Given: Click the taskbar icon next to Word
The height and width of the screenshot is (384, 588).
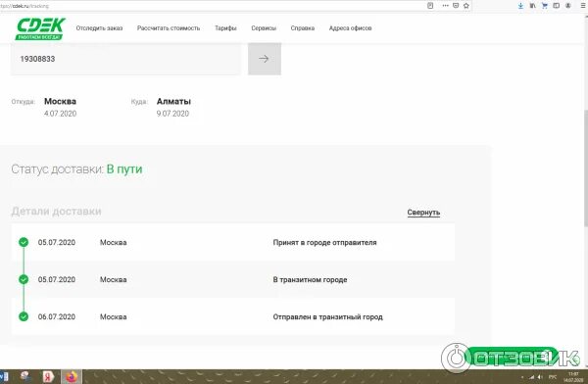Looking at the screenshot, I should click(x=25, y=376).
